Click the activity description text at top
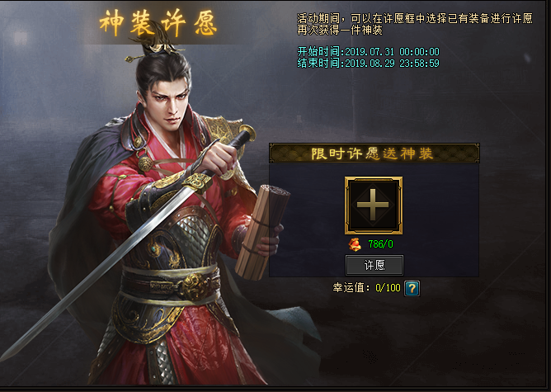 tap(415, 24)
